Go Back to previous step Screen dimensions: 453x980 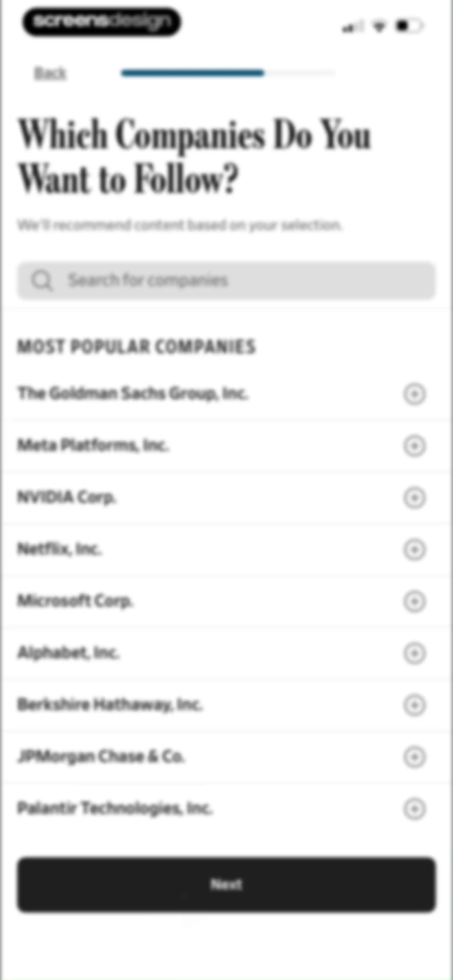tap(50, 73)
